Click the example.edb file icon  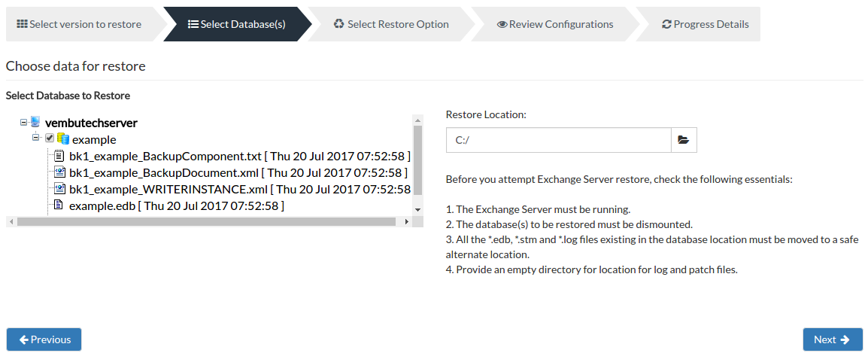click(x=58, y=205)
